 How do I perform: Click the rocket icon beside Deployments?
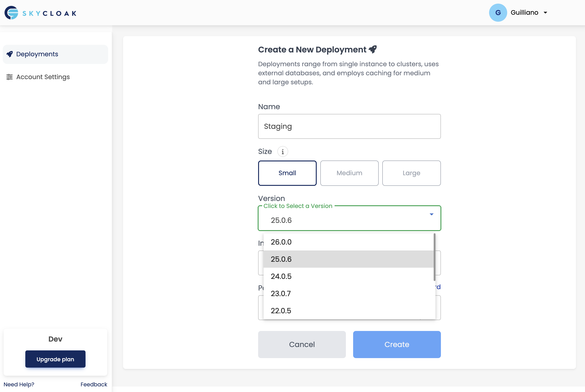[x=10, y=54]
